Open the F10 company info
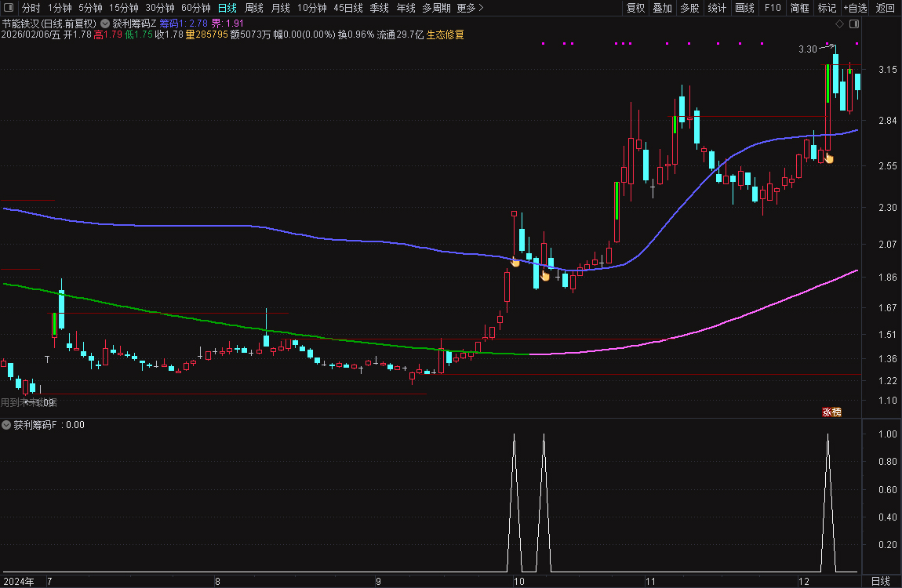902x588 pixels. [x=773, y=8]
